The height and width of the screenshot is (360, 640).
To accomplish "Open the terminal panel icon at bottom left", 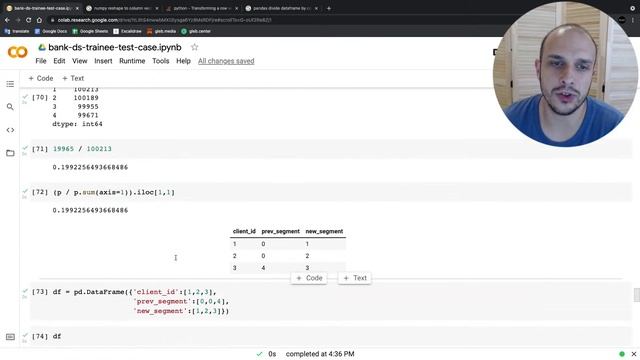I will (10, 337).
